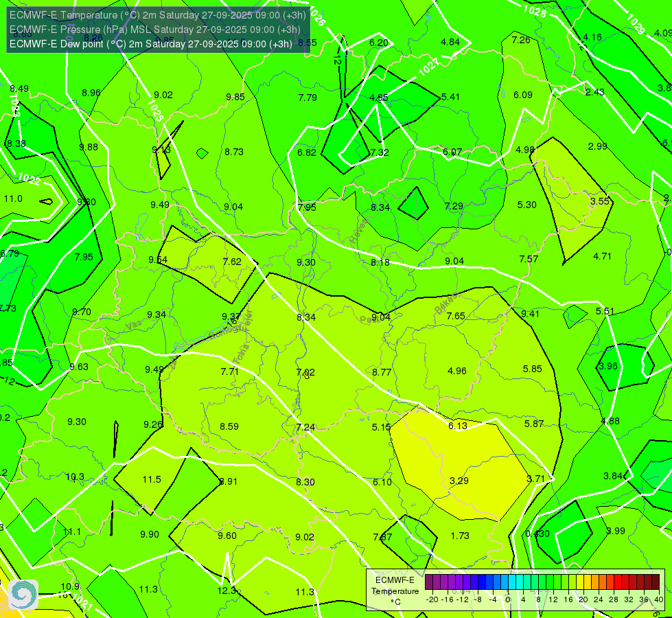Click the 6.09 value on the map
The height and width of the screenshot is (618, 672).
coord(523,95)
